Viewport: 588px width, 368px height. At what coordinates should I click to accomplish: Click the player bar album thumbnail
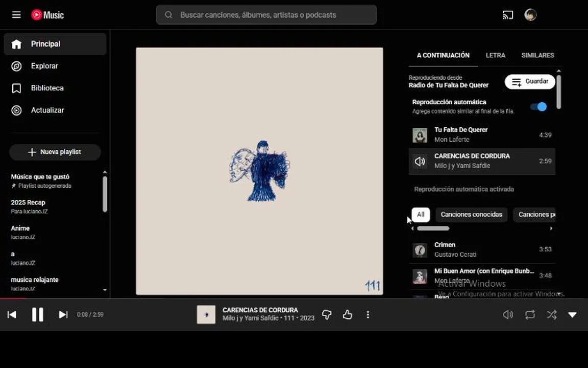click(206, 314)
